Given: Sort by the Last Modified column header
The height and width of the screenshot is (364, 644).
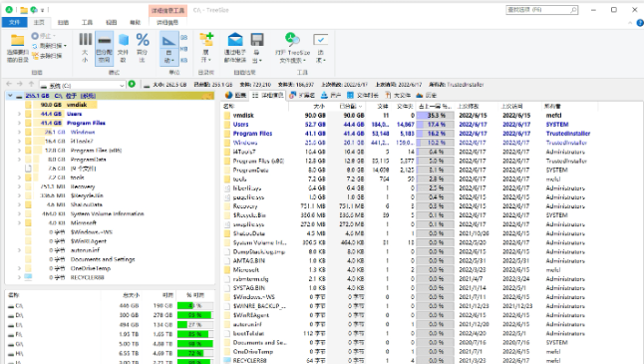Looking at the screenshot, I should [x=478, y=106].
